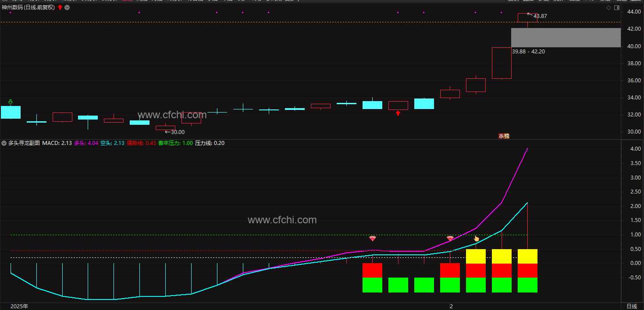
Task: Click the 涨榜 label under the price chart
Action: (x=504, y=136)
